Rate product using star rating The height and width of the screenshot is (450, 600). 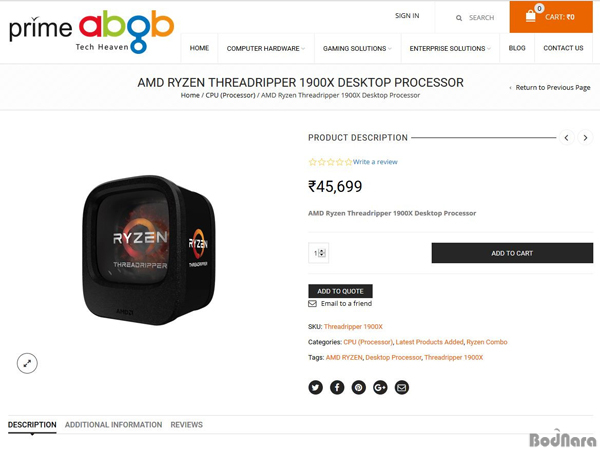point(330,162)
